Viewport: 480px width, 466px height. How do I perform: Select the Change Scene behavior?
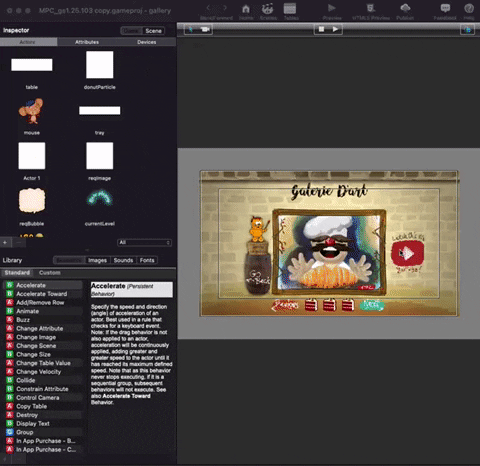(x=43, y=346)
